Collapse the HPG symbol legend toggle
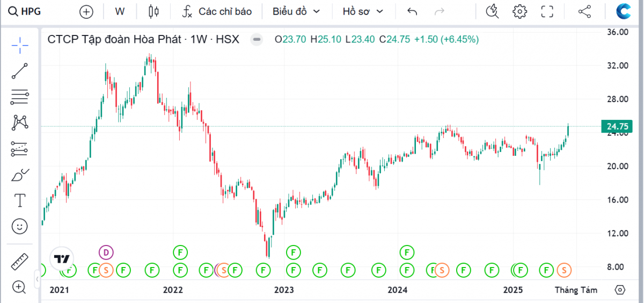Viewport: 644px width, 303px height. 257,39
